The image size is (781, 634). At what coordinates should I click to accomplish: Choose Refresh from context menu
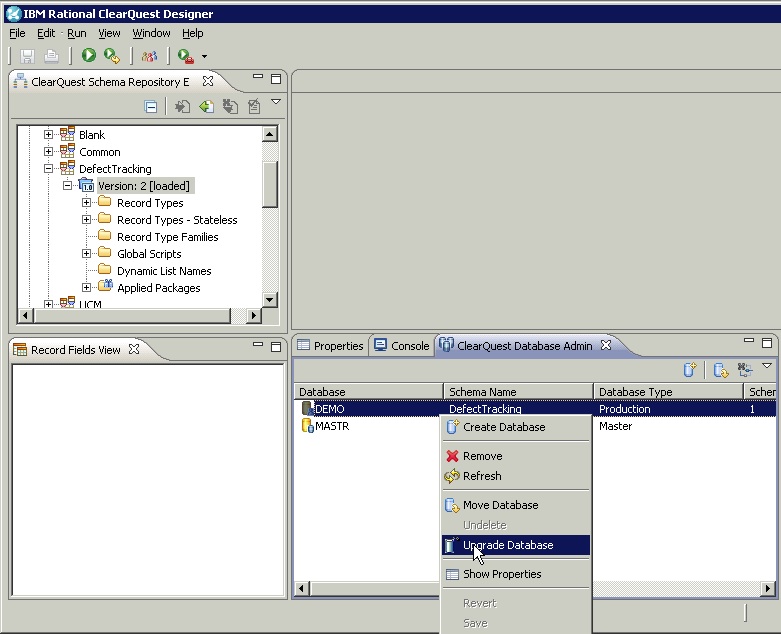tap(516, 476)
